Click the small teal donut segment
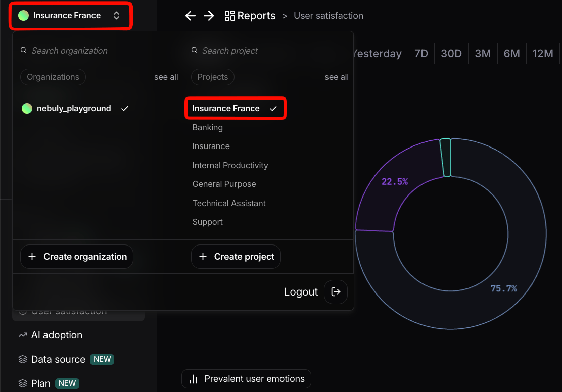 click(446, 158)
